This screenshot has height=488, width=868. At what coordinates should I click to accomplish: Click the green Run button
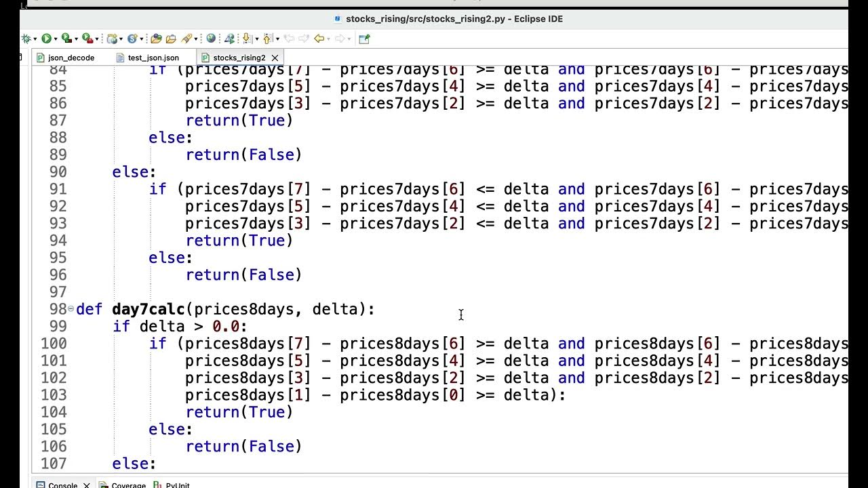coord(46,39)
